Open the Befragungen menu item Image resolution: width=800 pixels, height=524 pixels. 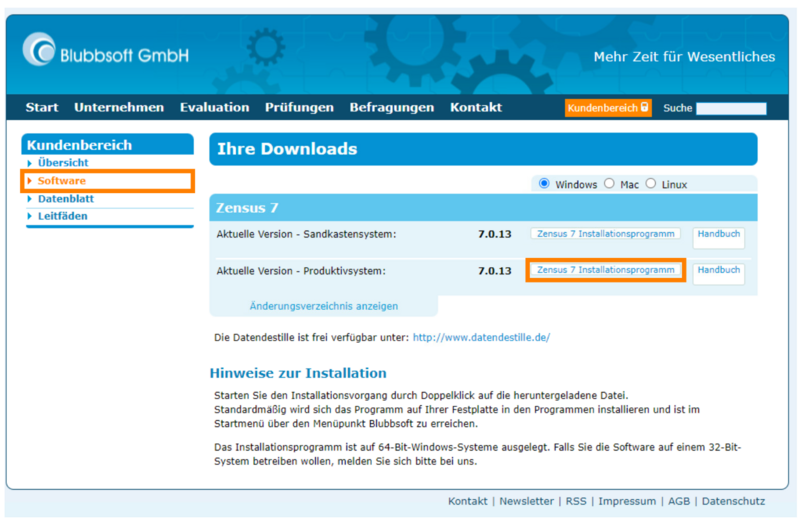tap(392, 107)
